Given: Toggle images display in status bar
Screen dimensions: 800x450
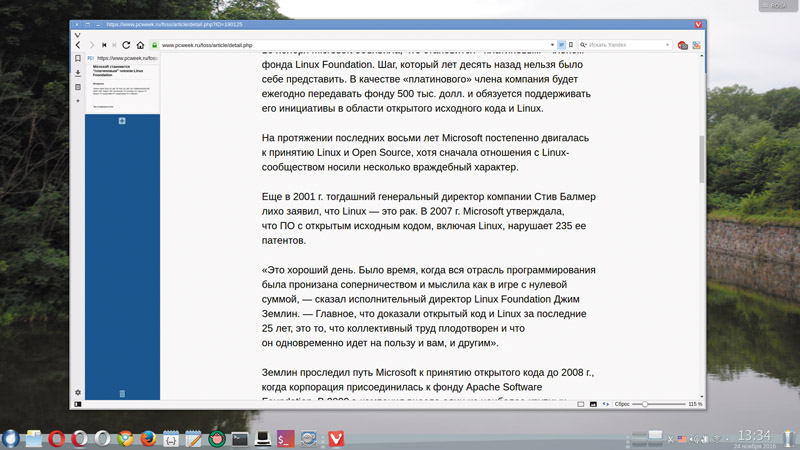Looking at the screenshot, I should coord(593,404).
